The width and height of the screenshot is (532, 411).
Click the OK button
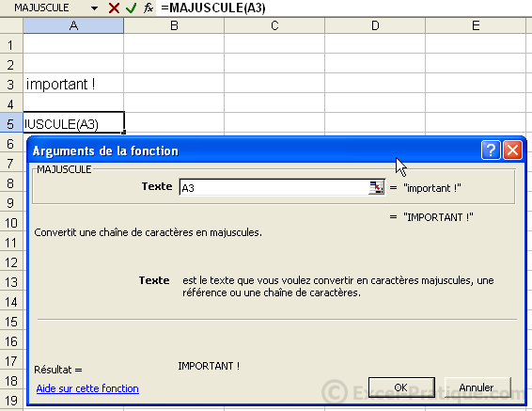pyautogui.click(x=401, y=387)
